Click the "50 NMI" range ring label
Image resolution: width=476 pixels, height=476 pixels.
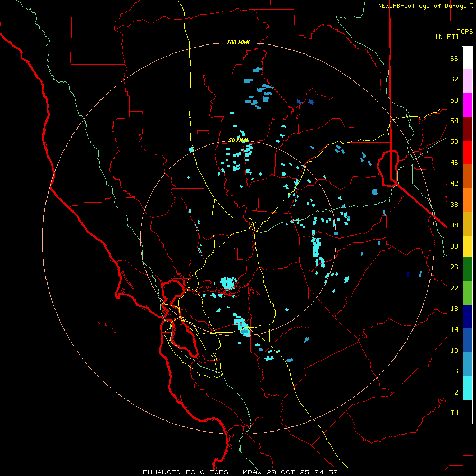coord(238,140)
